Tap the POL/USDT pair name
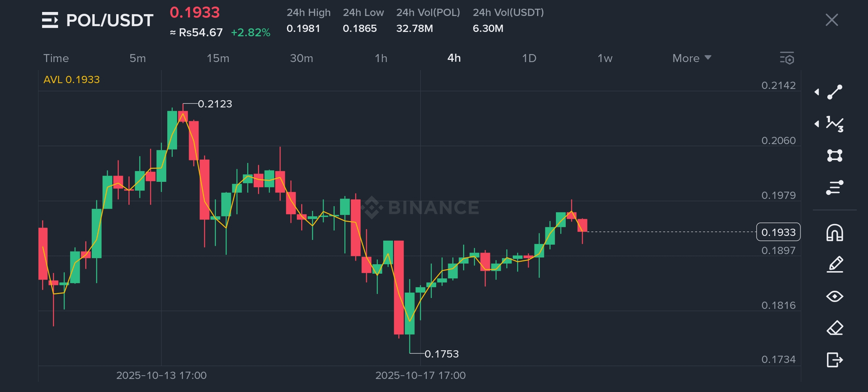Viewport: 868px width, 392px height. [x=110, y=20]
